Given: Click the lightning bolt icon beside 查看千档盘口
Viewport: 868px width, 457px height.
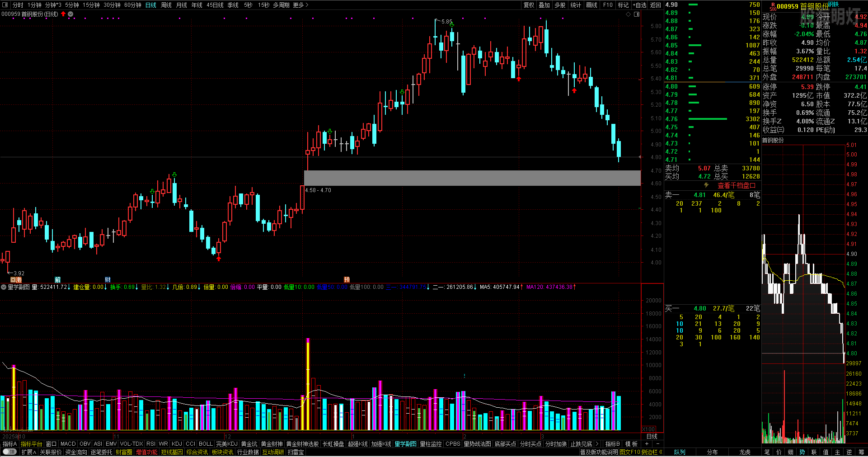Looking at the screenshot, I should 706,185.
